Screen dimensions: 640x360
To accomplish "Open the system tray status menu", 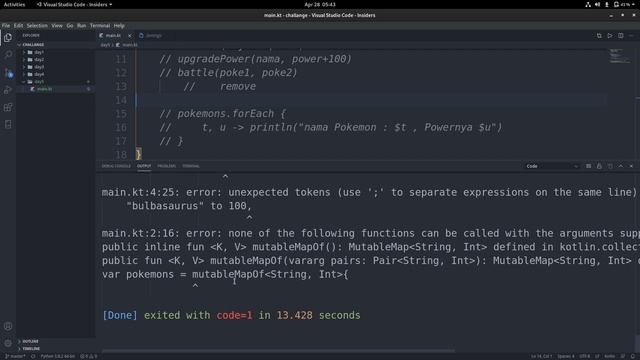I will pos(610,4).
